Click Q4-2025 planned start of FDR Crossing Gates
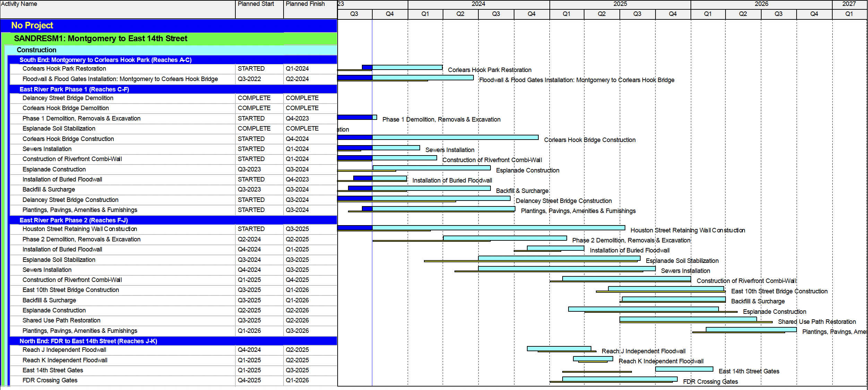The height and width of the screenshot is (390, 868). coord(249,380)
